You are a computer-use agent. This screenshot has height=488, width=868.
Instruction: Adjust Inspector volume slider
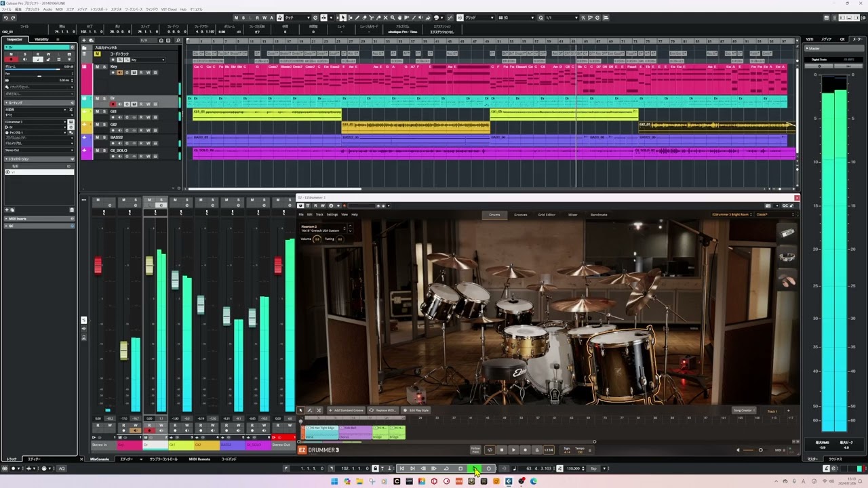39,69
